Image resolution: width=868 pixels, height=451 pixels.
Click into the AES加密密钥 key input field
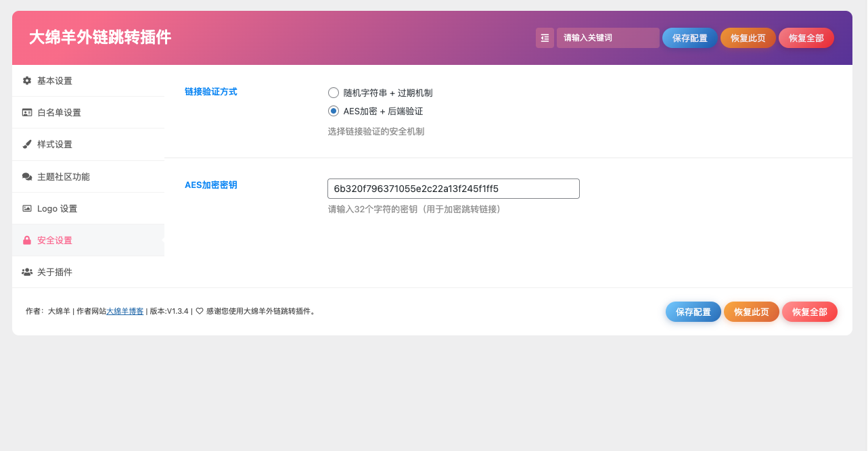[453, 189]
